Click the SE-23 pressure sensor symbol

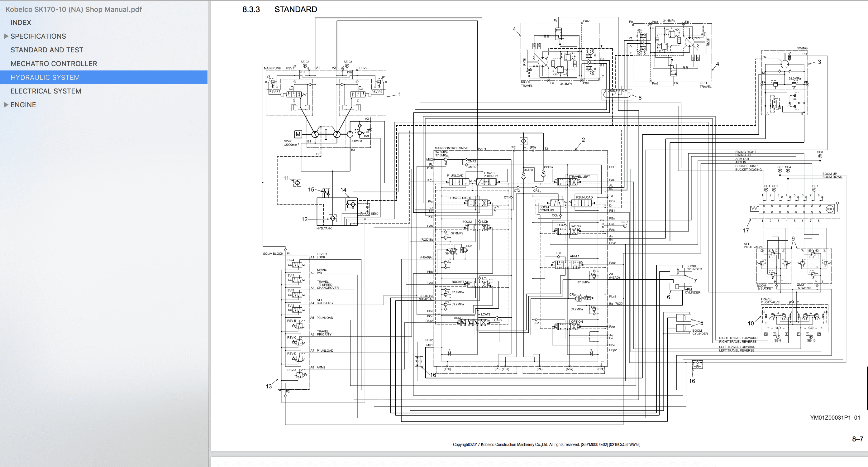(x=347, y=66)
